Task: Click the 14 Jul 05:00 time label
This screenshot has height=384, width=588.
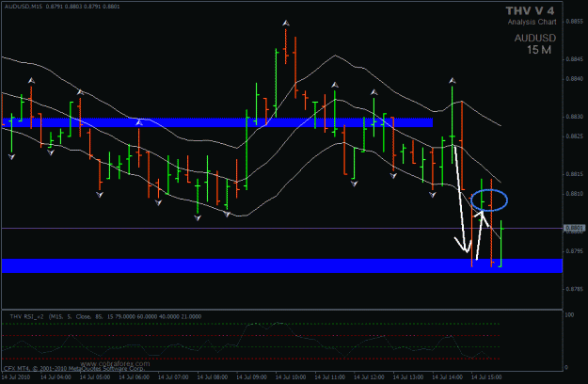Action: pos(95,376)
